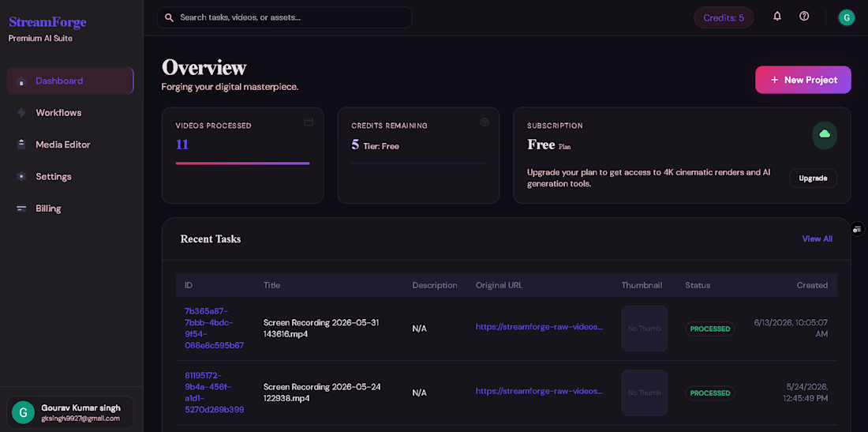The image size is (868, 432).
Task: Click the gksingh9927@gmail.com email text
Action: [x=80, y=419]
